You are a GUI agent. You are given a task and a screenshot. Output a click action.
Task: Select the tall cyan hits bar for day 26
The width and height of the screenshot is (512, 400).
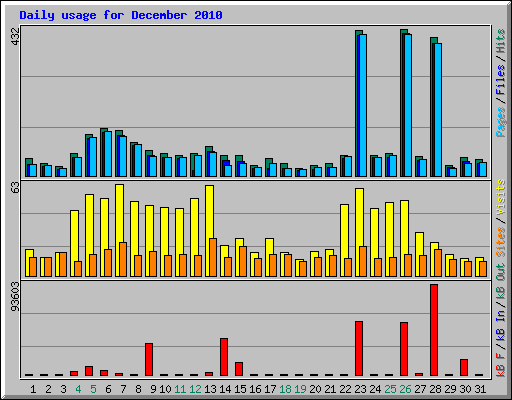[x=408, y=105]
